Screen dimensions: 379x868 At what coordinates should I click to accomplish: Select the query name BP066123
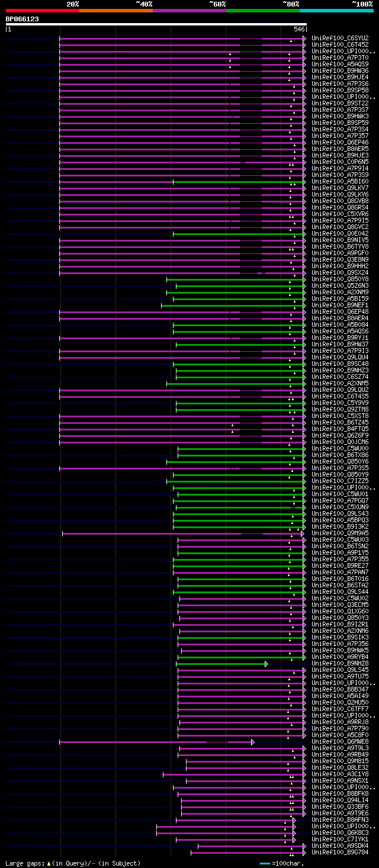(23, 19)
